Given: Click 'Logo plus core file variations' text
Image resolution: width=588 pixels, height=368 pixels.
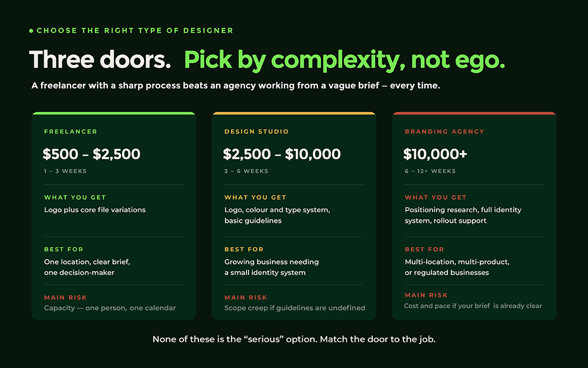Looking at the screenshot, I should coord(95,210).
